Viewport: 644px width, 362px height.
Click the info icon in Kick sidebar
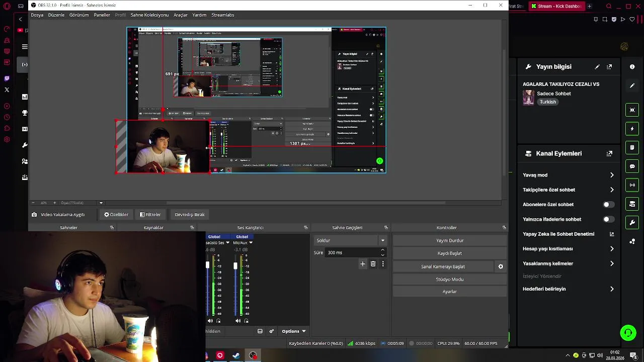(x=632, y=66)
